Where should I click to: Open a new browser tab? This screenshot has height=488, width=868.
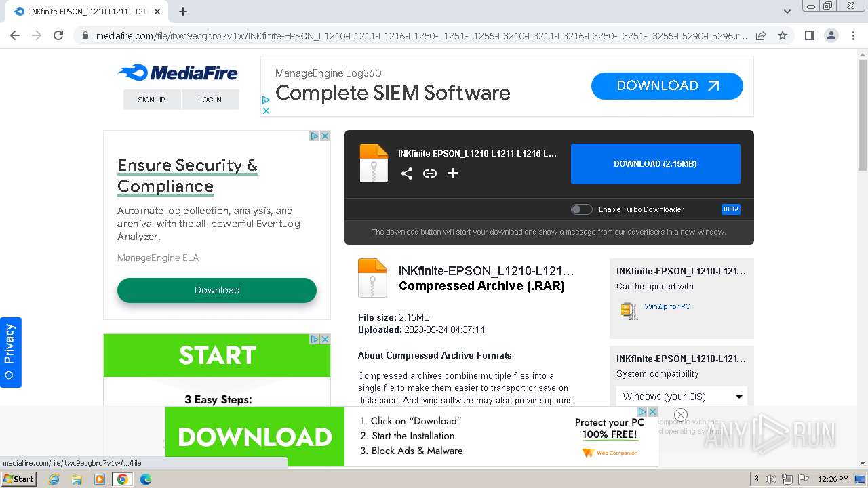(183, 12)
